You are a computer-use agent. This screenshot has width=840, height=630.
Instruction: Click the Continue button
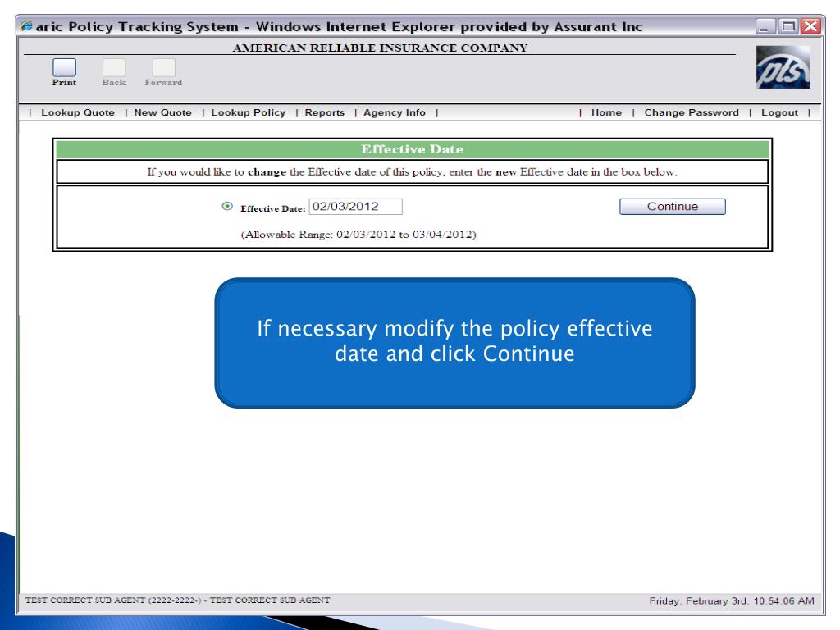[x=673, y=207]
